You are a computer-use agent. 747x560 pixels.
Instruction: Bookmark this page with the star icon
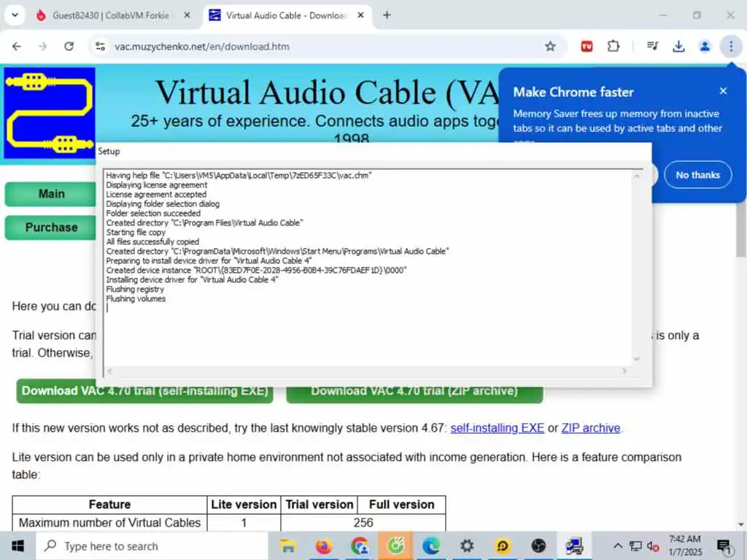coord(550,46)
